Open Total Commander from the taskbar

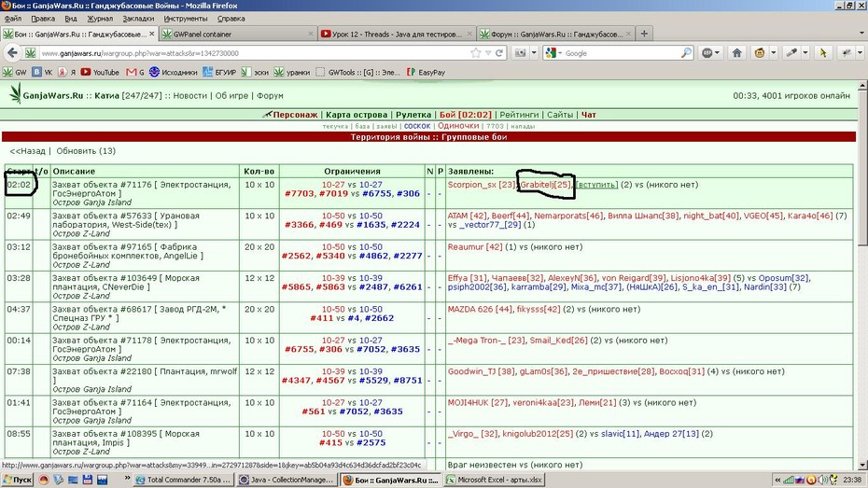coord(183,480)
